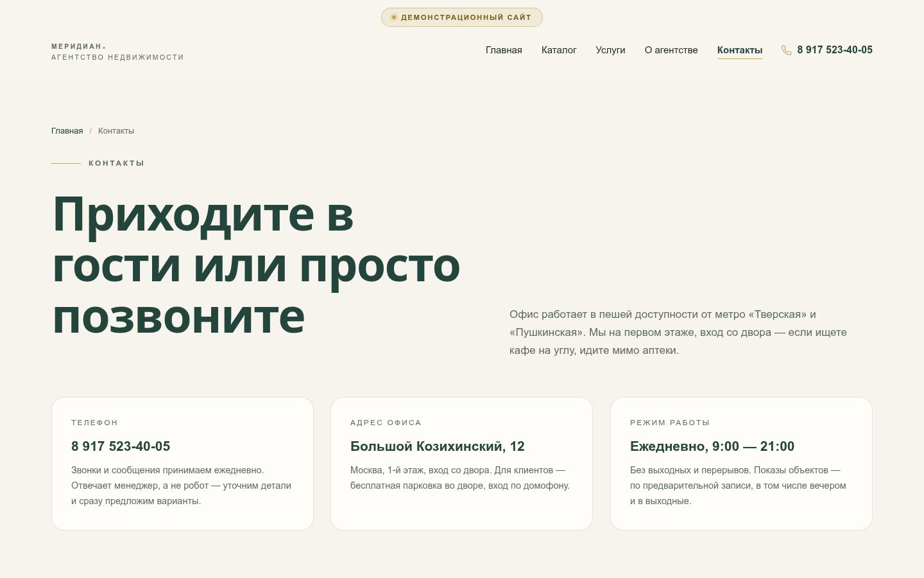The height and width of the screenshot is (578, 924).
Task: Go to the Каталог menu item
Action: pos(559,50)
